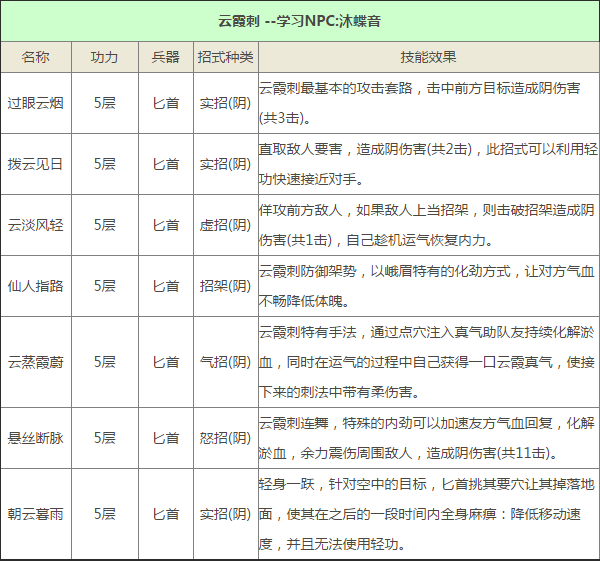Click the skill name 过眼云烟
This screenshot has height=561, width=600.
click(36, 103)
